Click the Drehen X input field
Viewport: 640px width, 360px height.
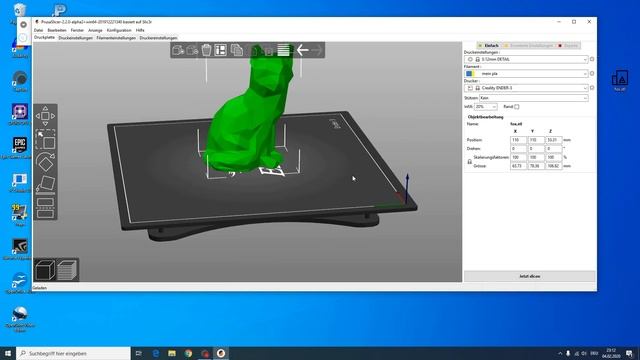coord(518,149)
